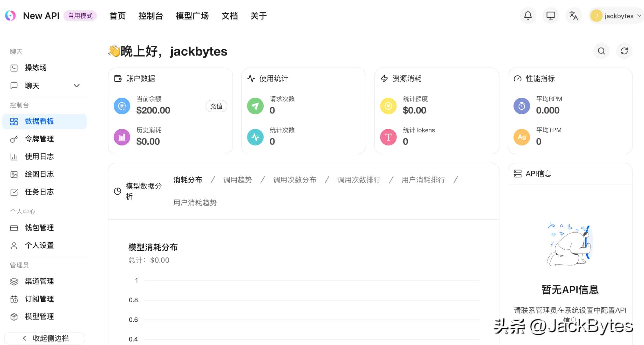The height and width of the screenshot is (345, 644).
Task: Go to 首页 in top navigation
Action: (118, 16)
